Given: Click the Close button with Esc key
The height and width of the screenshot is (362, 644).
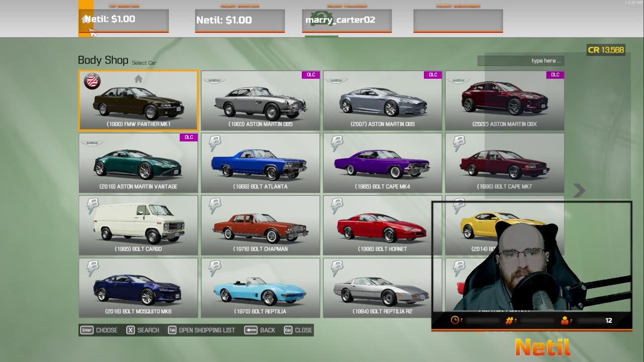Looking at the screenshot, I should point(298,330).
